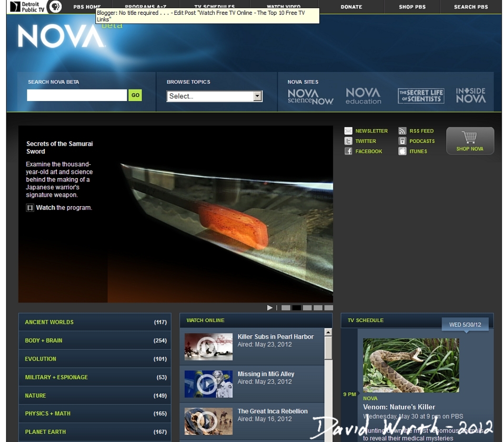The image size is (504, 442).
Task: Open the Nature topic category
Action: point(95,395)
